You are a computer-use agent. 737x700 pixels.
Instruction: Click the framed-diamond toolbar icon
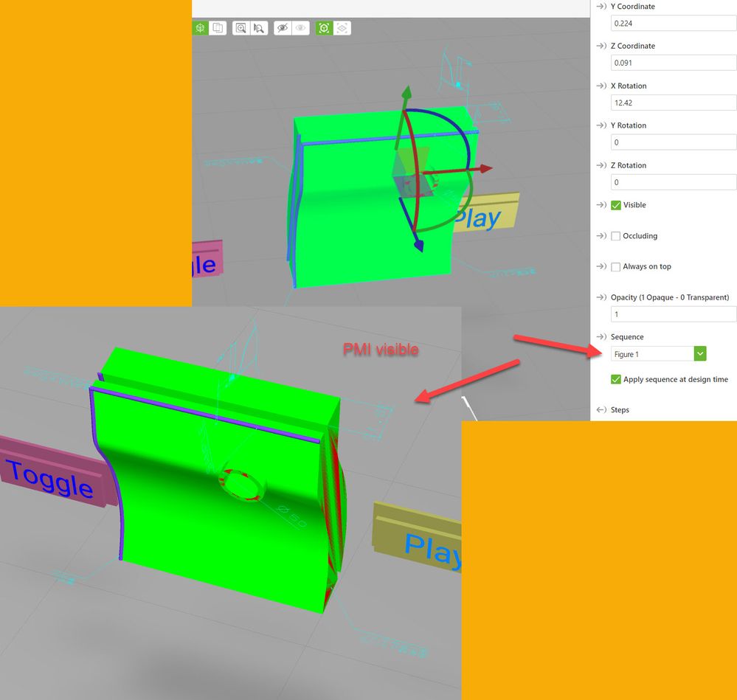[x=342, y=28]
